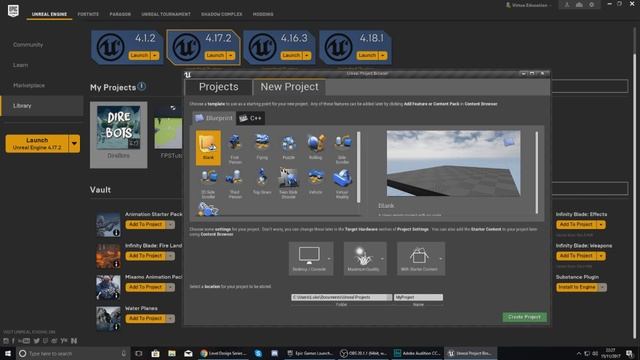Choose the Side Scroller template
Image resolution: width=640 pixels, height=360 pixels.
click(x=342, y=148)
